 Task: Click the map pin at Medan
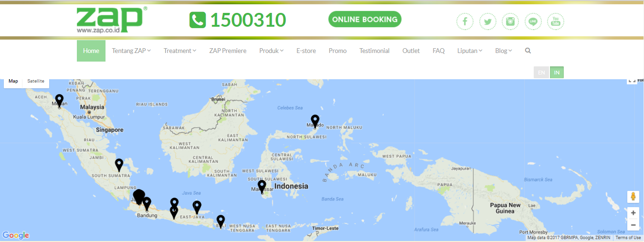point(59,100)
